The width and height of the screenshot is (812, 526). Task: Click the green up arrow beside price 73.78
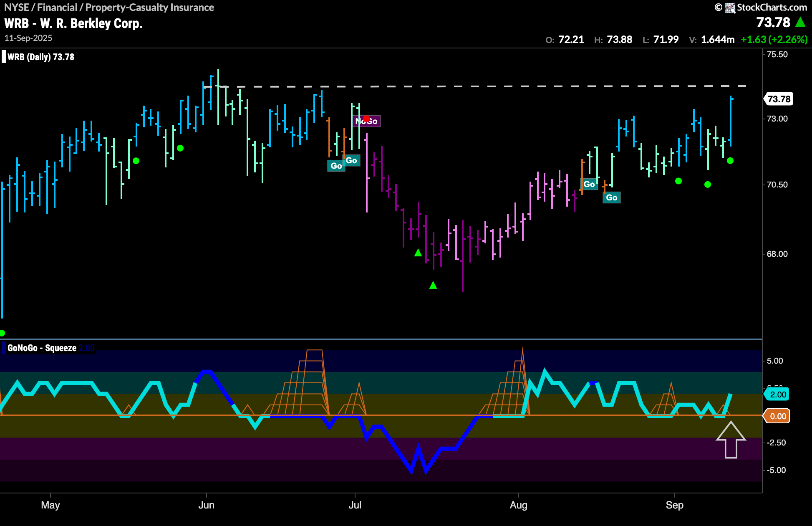coord(800,22)
